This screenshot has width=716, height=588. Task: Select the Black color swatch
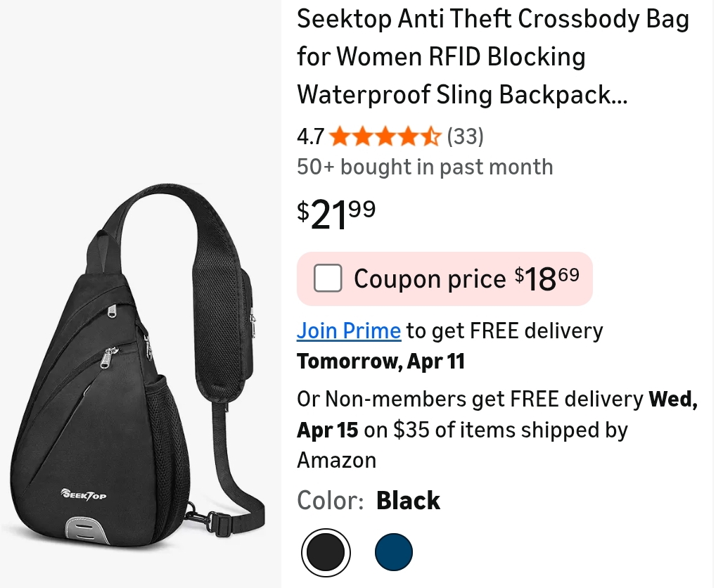tap(326, 552)
